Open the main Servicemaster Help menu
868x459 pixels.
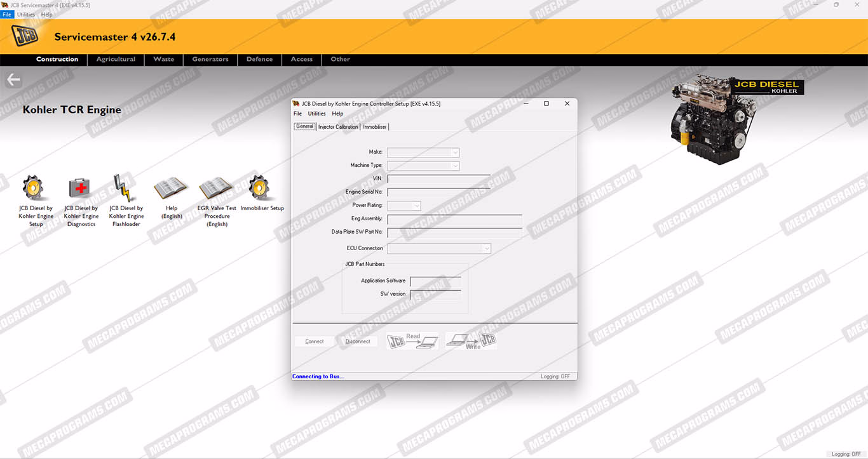46,15
